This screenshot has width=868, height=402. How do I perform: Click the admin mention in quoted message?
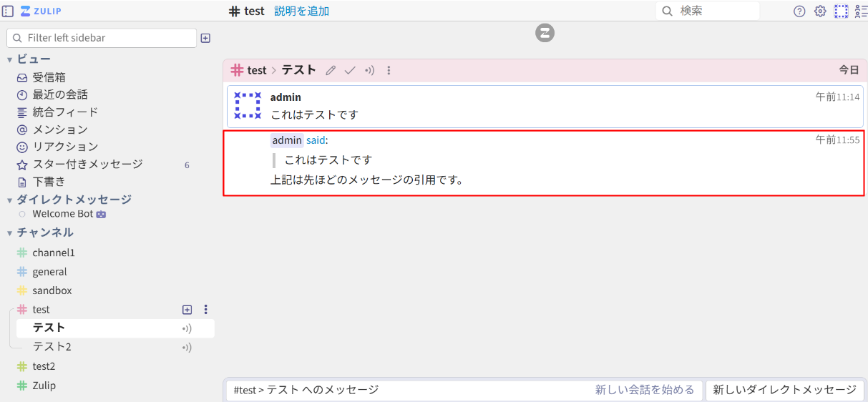pos(287,140)
